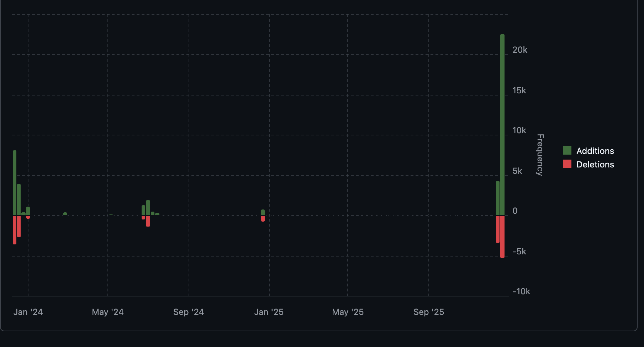Click the 20k y-axis tick label
Viewport: 644px width, 347px height.
pos(520,50)
